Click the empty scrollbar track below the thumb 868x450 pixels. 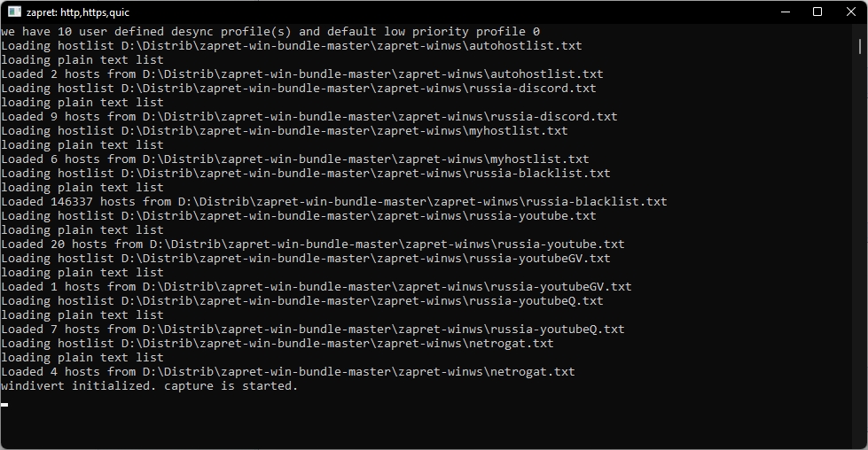(860, 249)
